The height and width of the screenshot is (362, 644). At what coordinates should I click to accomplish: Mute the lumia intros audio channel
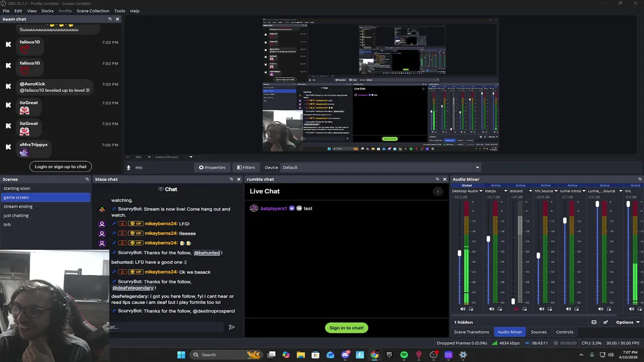(569, 309)
